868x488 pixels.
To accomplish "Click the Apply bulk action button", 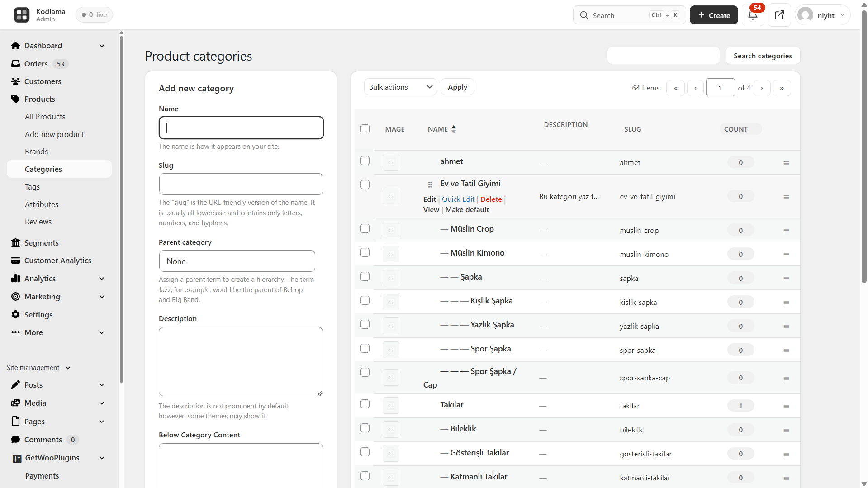I will (457, 87).
